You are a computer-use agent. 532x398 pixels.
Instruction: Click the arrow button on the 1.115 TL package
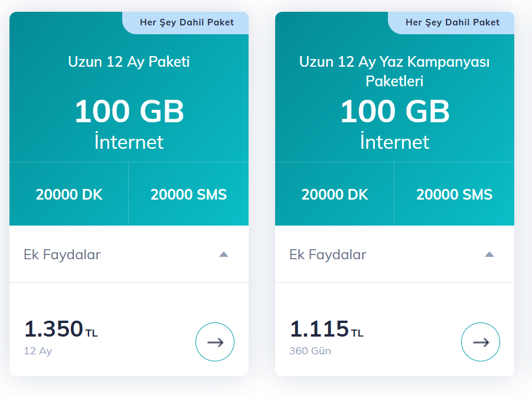pos(481,342)
